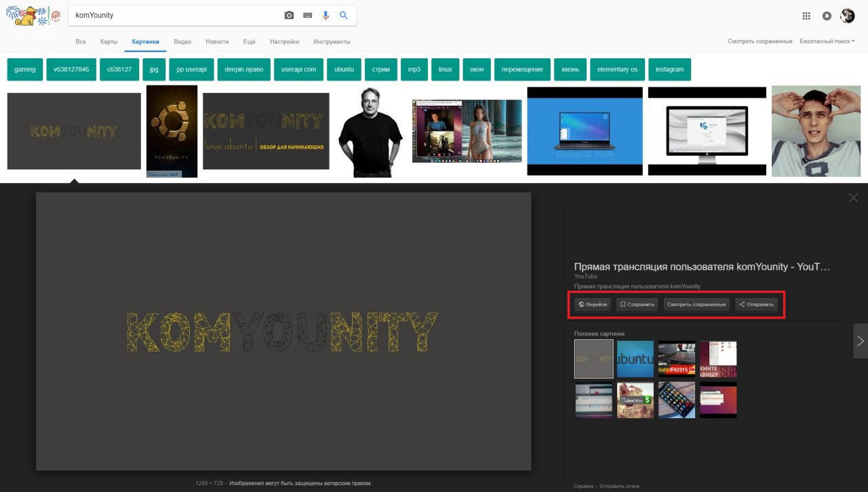Open the related КНИТЕ КЛАВИШУ red thumbnail
The image size is (868, 492).
pos(718,358)
